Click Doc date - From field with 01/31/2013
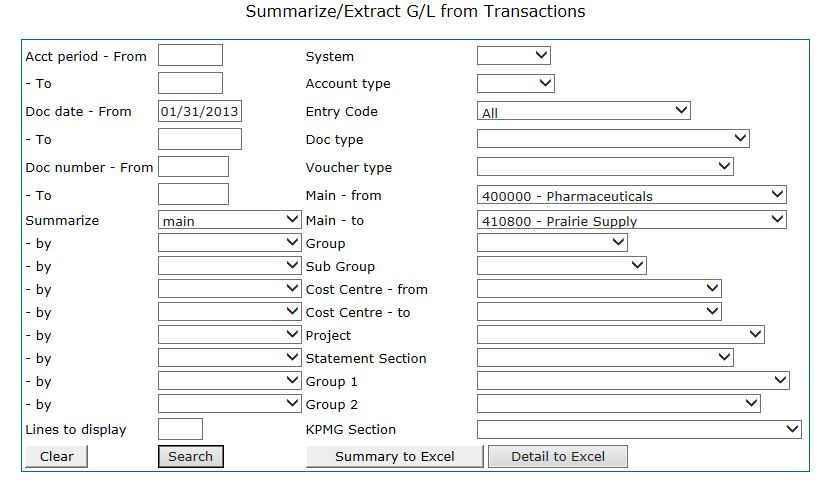 [200, 111]
